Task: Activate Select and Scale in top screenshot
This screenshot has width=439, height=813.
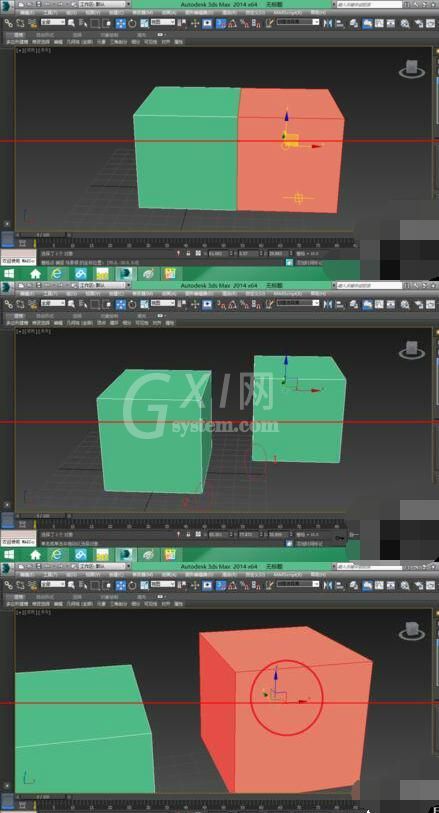Action: (x=144, y=23)
